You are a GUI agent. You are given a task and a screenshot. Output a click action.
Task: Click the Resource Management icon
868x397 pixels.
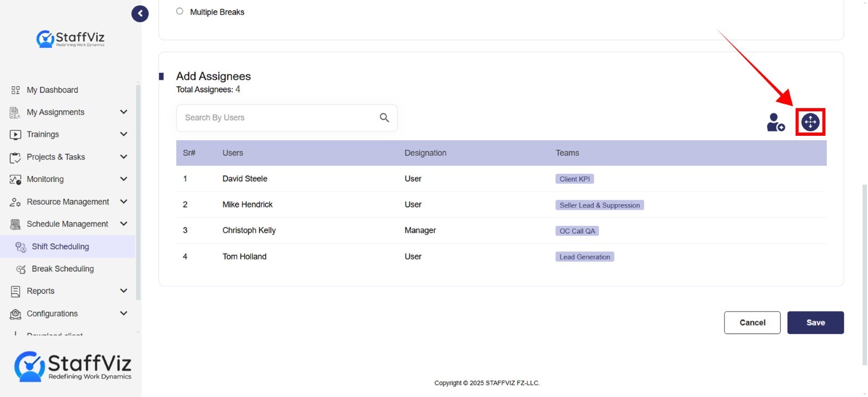coord(15,202)
